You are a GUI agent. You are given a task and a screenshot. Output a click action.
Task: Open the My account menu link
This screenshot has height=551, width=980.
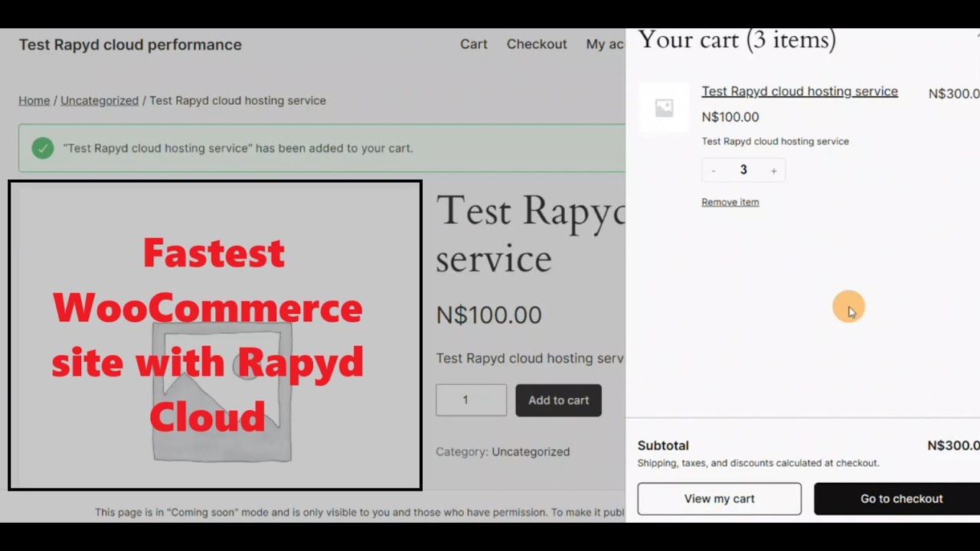tap(605, 44)
